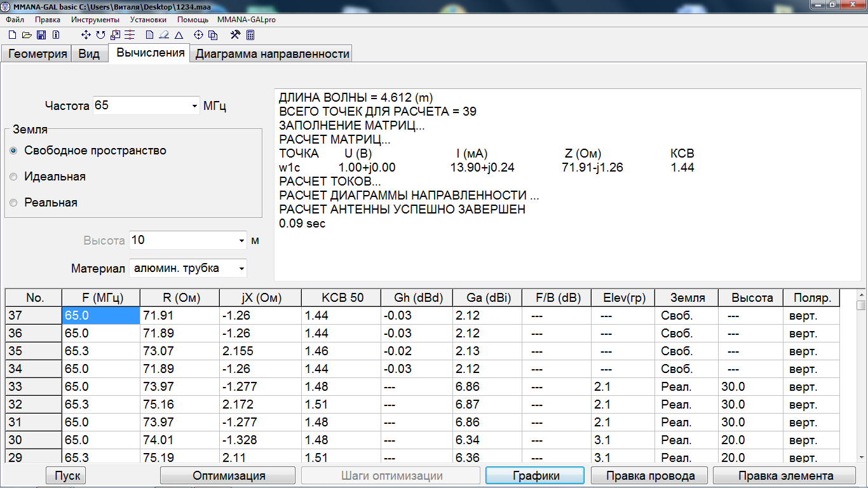Create a new antenna file icon
Viewport: 868px width, 488px height.
click(x=12, y=35)
